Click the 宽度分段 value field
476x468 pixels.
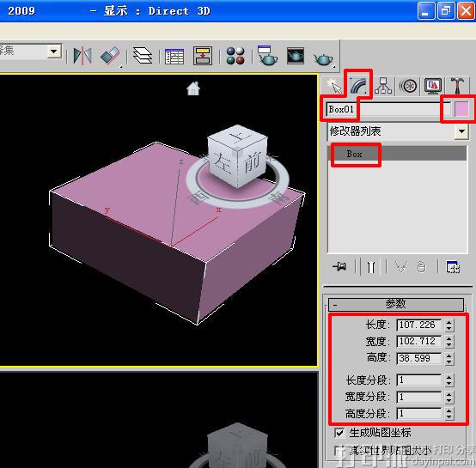pos(419,397)
